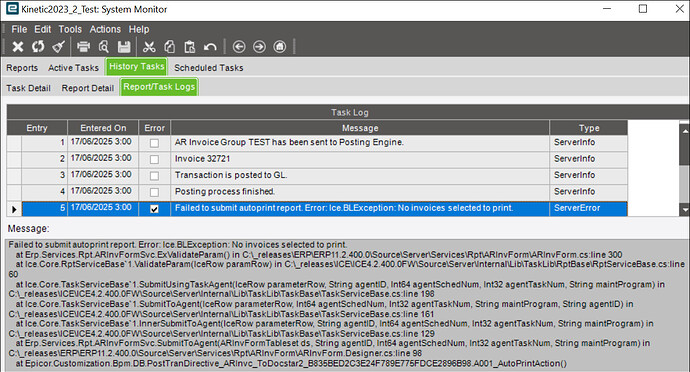Toggle Error checkbox for entry 1

click(x=154, y=143)
